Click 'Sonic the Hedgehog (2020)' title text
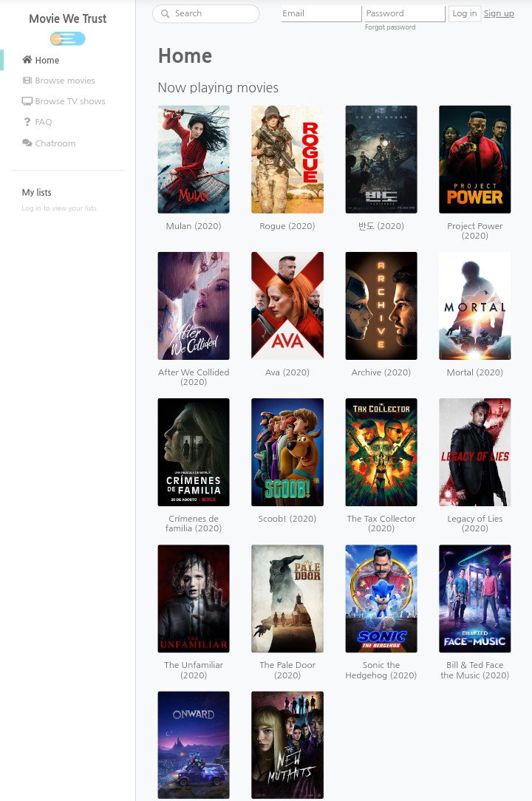The image size is (532, 801). click(381, 670)
